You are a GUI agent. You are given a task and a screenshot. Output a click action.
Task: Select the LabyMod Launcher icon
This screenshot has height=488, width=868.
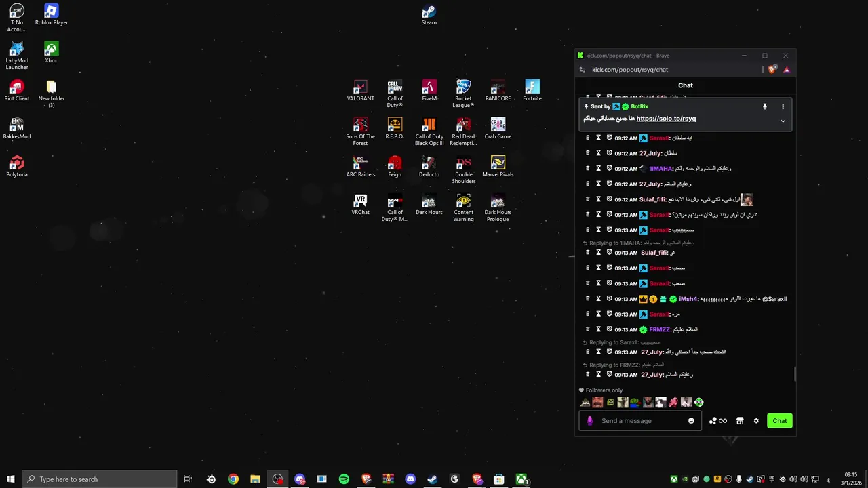[x=17, y=56]
